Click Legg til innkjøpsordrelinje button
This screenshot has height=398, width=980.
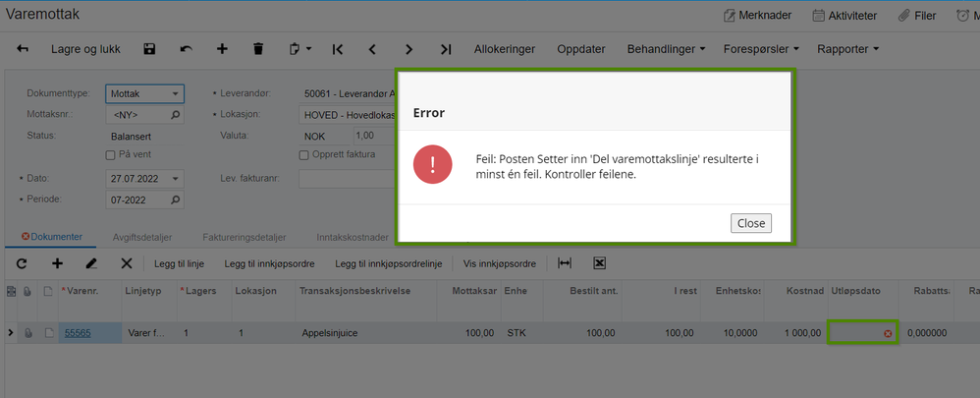pyautogui.click(x=389, y=264)
